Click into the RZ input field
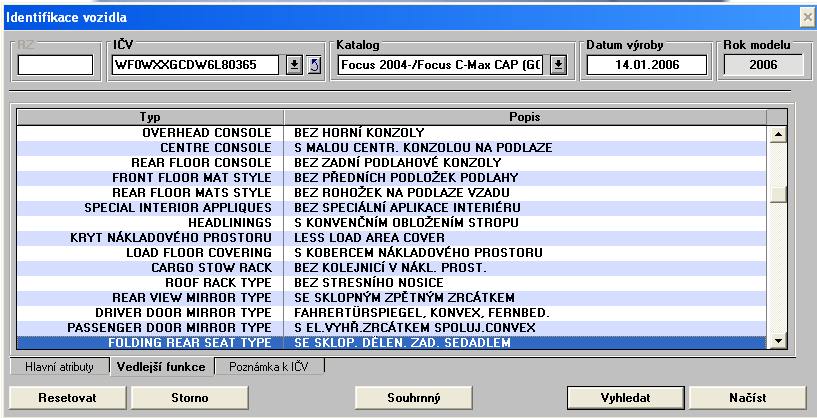This screenshot has height=418, width=817. [55, 66]
